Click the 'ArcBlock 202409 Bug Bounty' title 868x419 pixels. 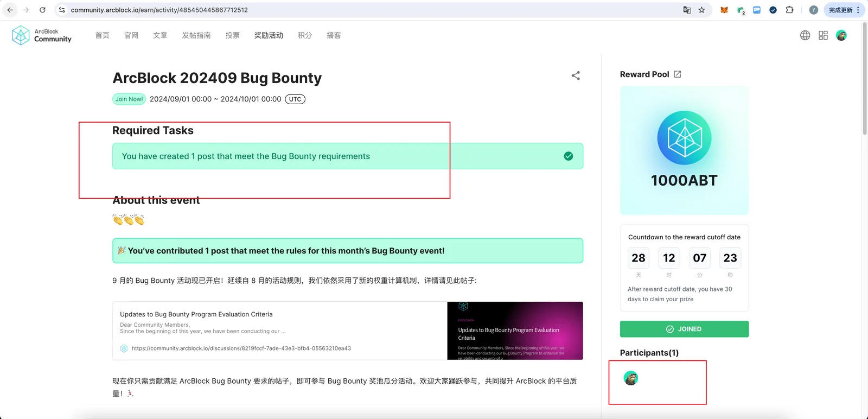coord(217,78)
